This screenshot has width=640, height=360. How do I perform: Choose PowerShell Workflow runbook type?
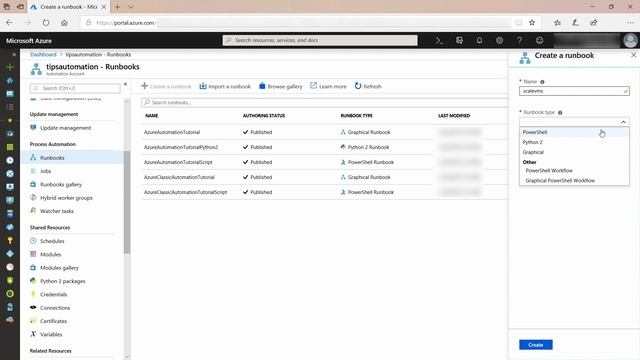(x=574, y=171)
